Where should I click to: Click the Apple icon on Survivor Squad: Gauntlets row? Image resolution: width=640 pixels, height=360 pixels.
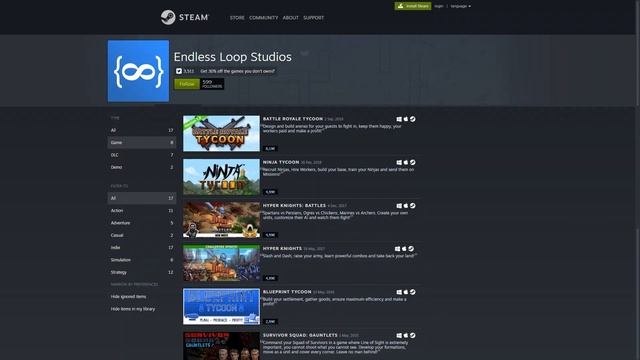pos(406,336)
